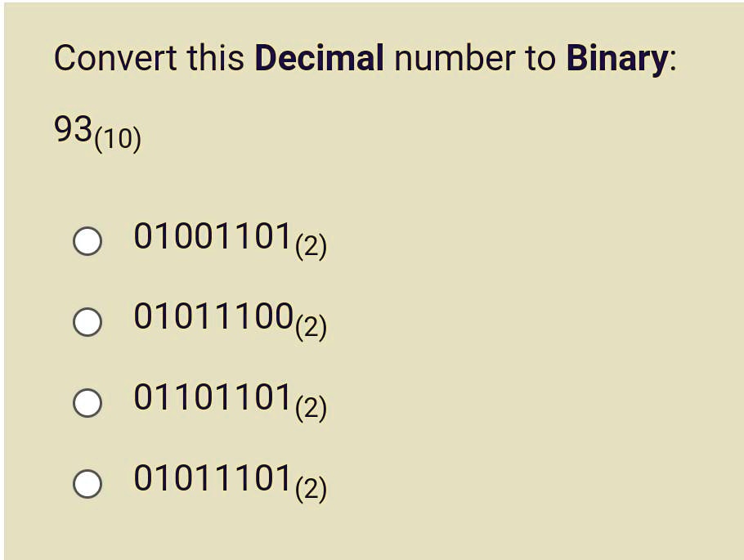Select the radio button for 01001101
The image size is (744, 560).
click(87, 242)
